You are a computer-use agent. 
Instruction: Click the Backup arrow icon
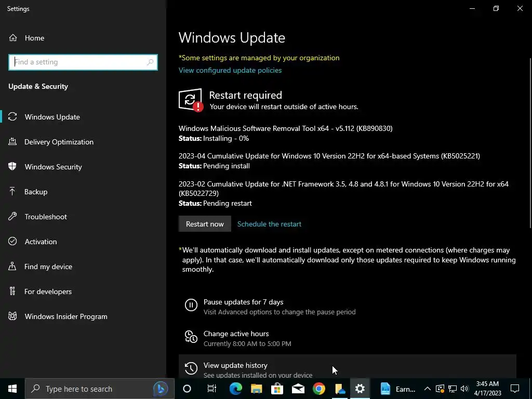12,191
